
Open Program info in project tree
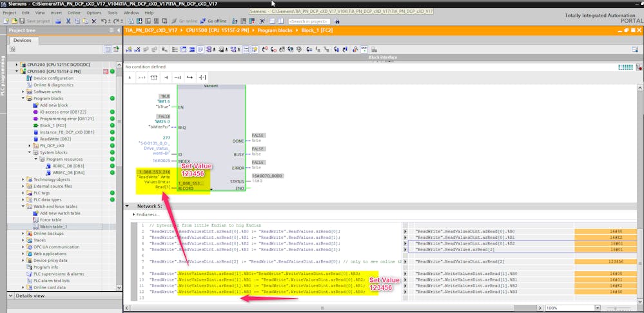46,267
